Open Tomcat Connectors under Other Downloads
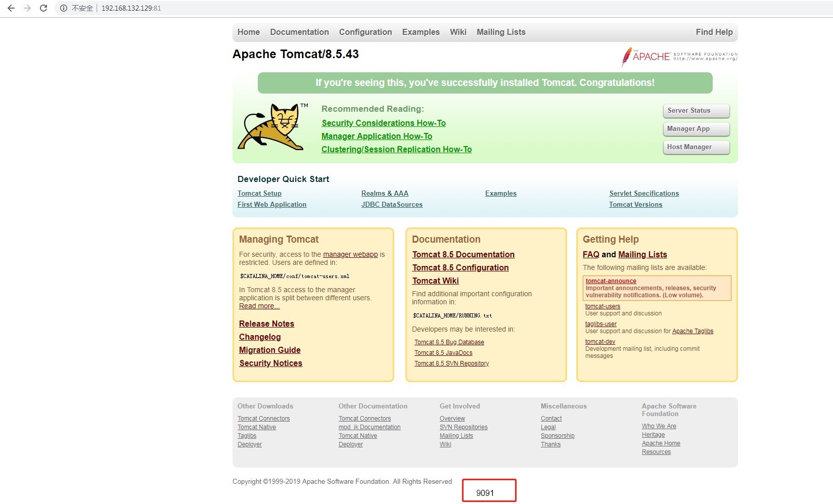 pyautogui.click(x=263, y=419)
